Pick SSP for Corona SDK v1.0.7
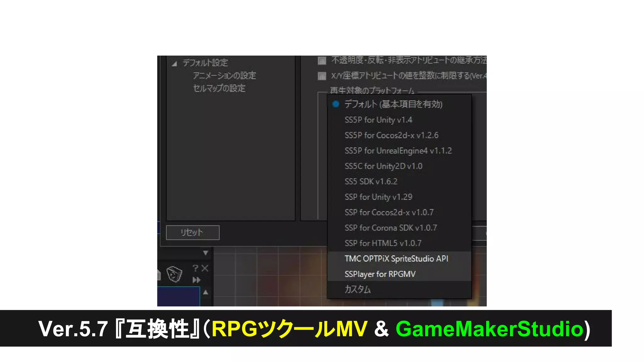This screenshot has width=644, height=362. [x=399, y=228]
